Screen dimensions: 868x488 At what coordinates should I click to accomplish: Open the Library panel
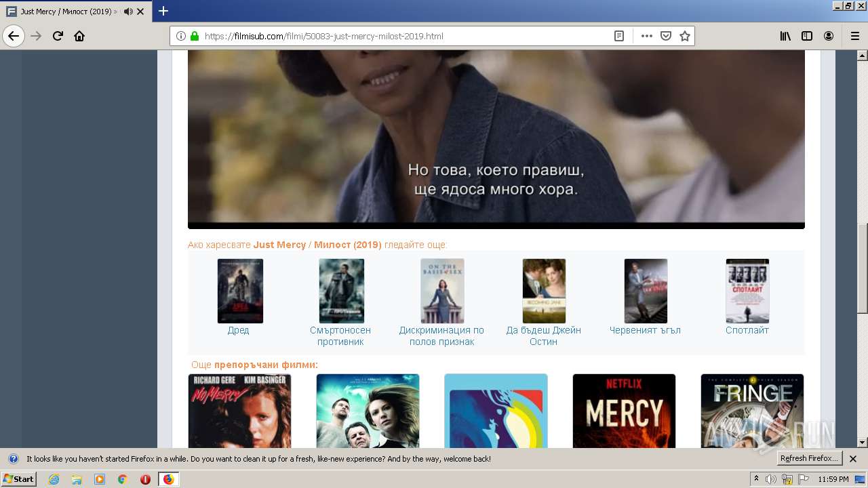pos(785,36)
